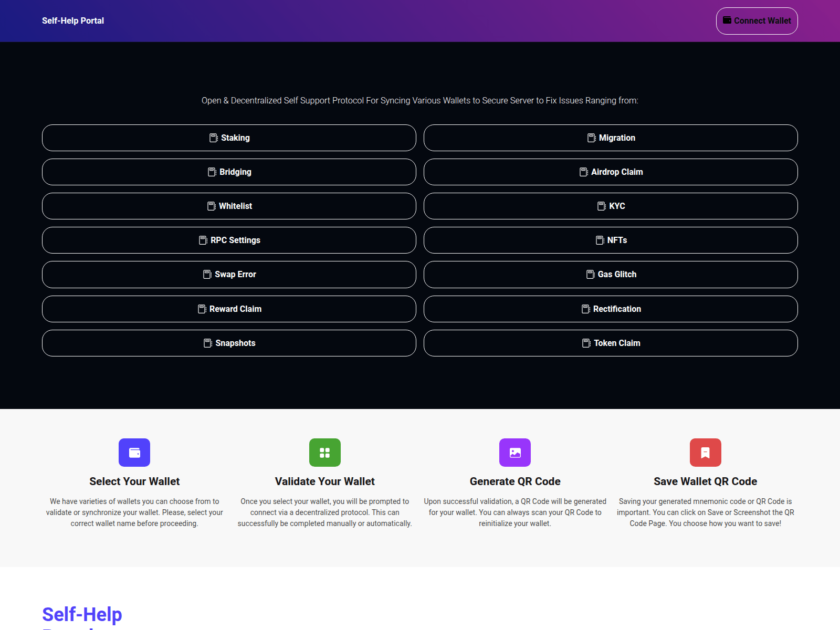Image resolution: width=840 pixels, height=630 pixels.
Task: Click the icon beside Airdrop Claim
Action: [x=584, y=172]
